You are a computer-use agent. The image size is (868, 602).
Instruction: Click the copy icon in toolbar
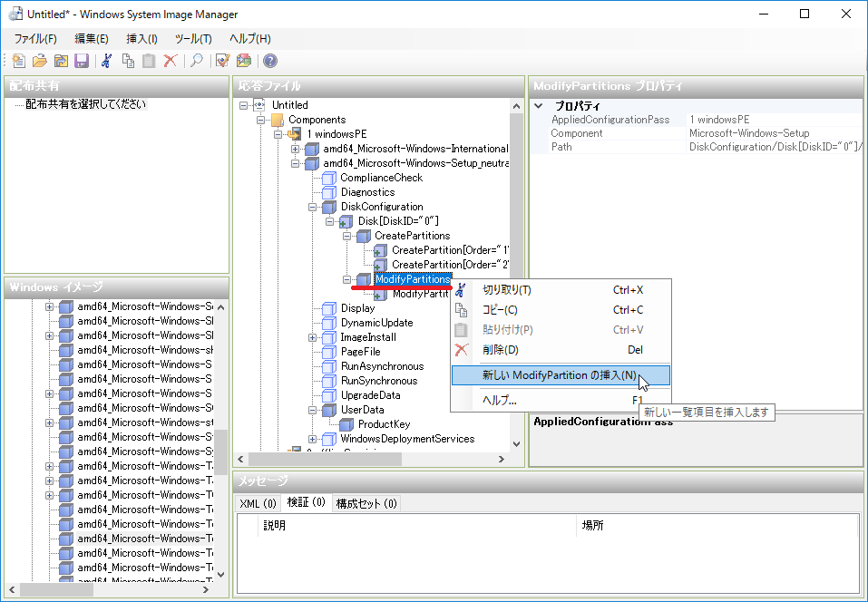coord(129,61)
